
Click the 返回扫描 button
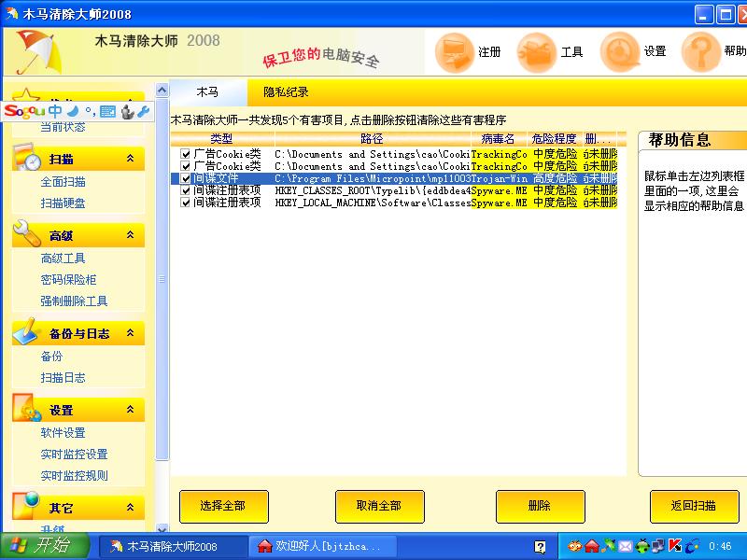click(694, 507)
